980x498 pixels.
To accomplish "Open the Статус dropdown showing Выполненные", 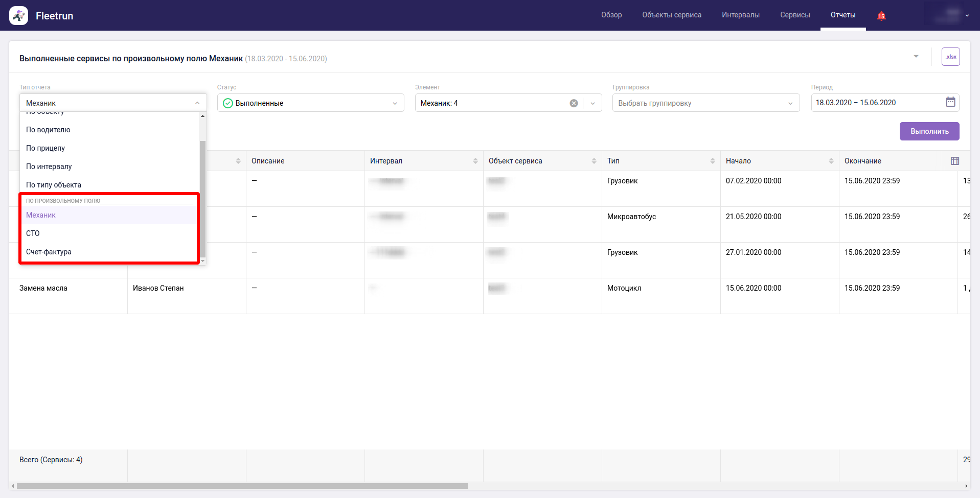I will tap(310, 103).
